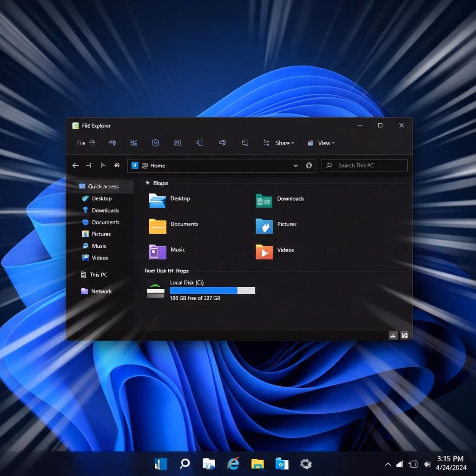Open the white window app on taskbar
This screenshot has width=476, height=476.
(x=209, y=464)
